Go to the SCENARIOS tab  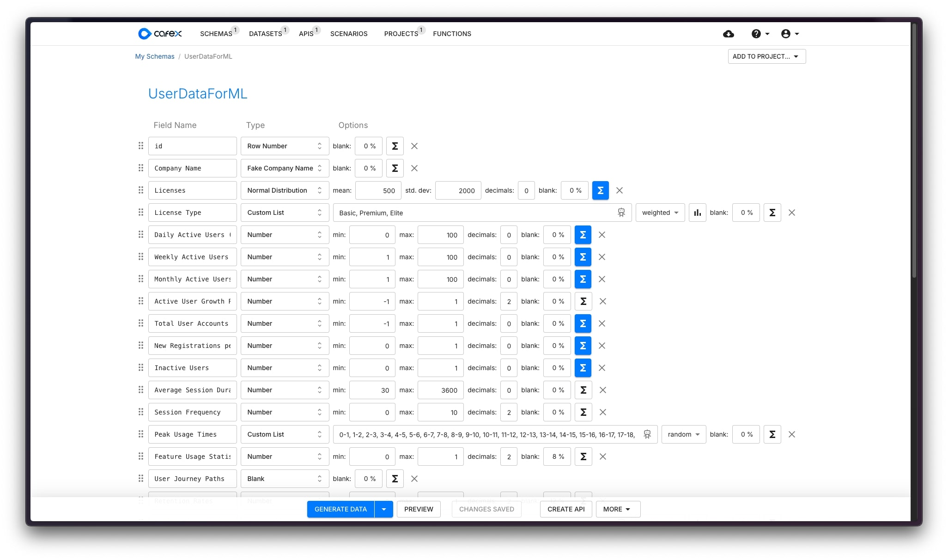[x=349, y=34]
